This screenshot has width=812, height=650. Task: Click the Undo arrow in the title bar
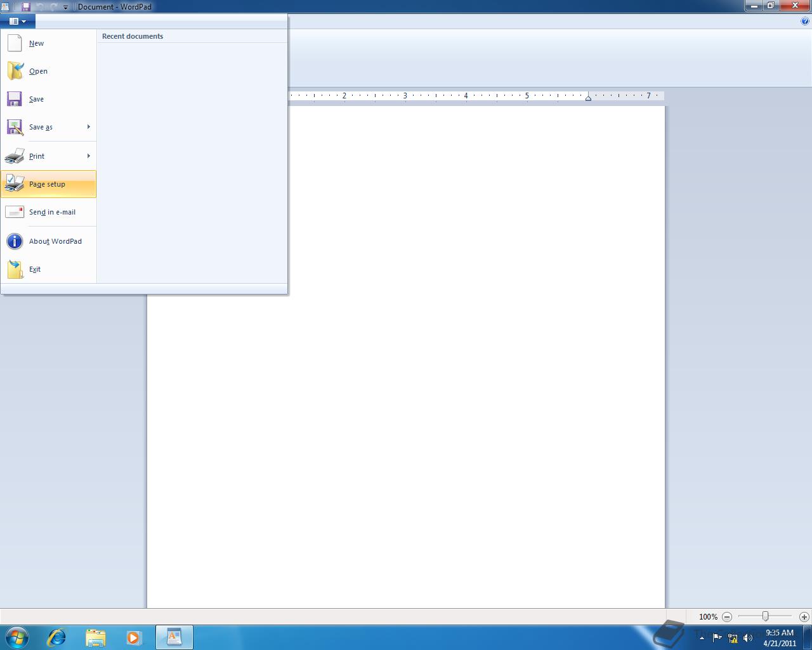click(x=41, y=7)
